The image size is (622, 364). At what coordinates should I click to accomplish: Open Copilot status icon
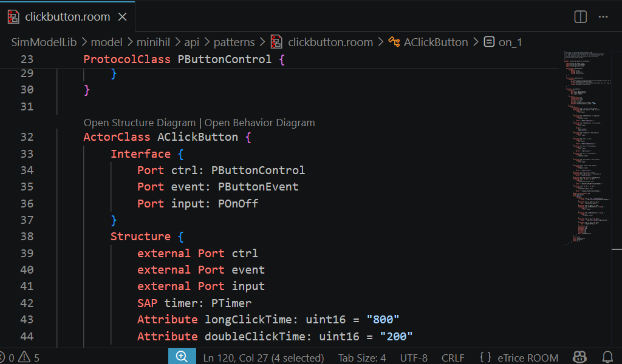tap(579, 357)
